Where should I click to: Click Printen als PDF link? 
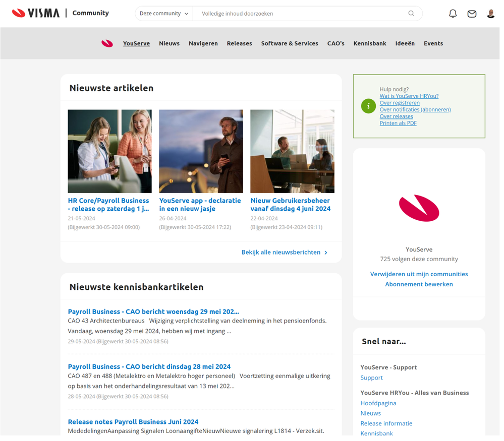(x=398, y=123)
